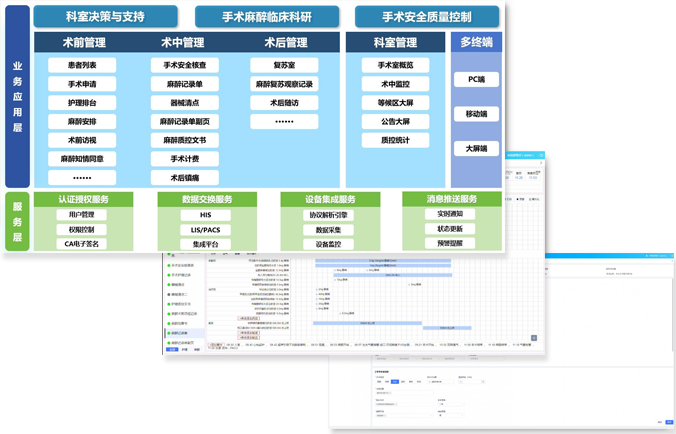This screenshot has height=434, width=676.
Task: Open the 术后镇痛 item
Action: click(182, 178)
